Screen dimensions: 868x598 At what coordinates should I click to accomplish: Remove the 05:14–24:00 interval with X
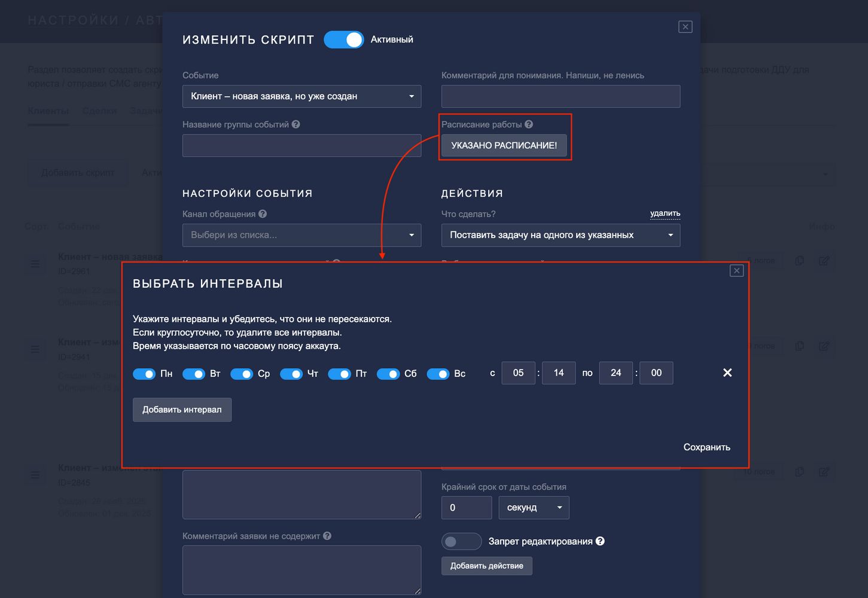727,373
